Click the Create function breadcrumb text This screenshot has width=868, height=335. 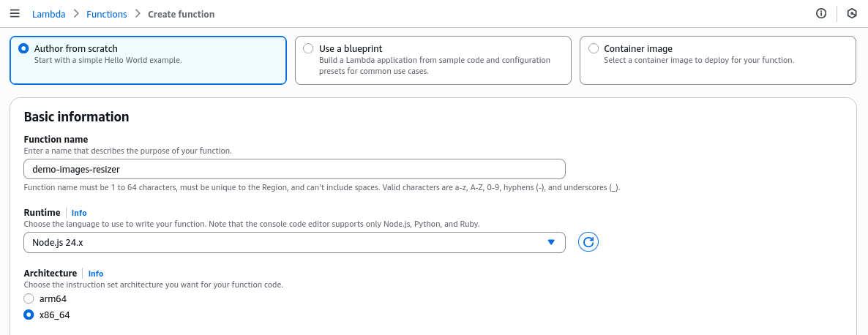pos(182,14)
